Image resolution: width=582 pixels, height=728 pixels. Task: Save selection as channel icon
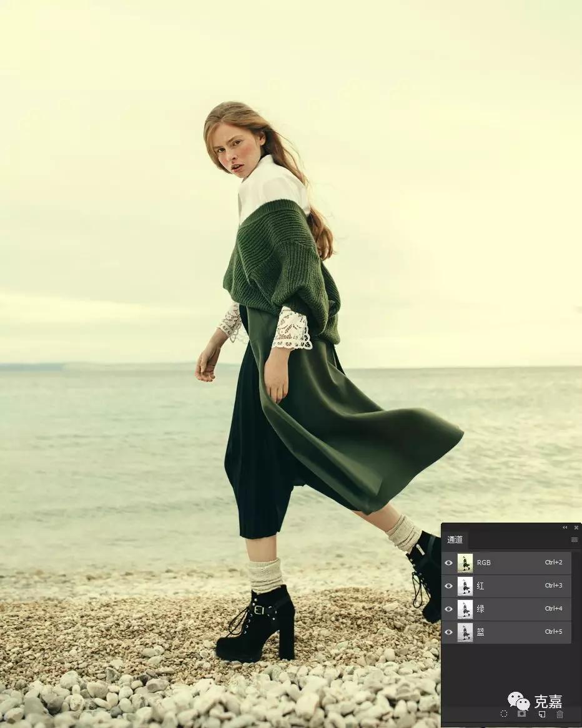coord(522,714)
